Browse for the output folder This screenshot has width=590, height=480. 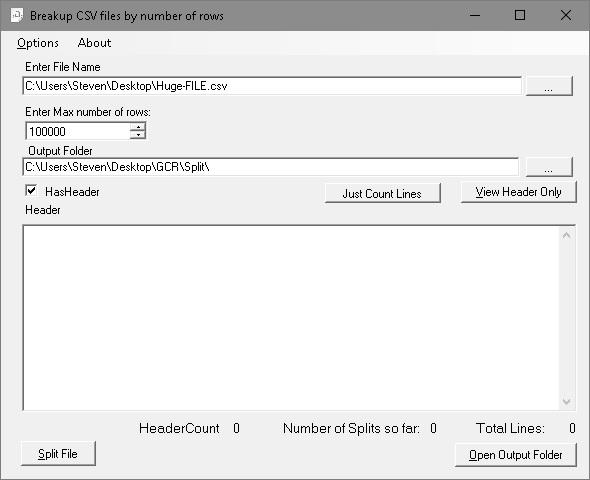pyautogui.click(x=549, y=167)
